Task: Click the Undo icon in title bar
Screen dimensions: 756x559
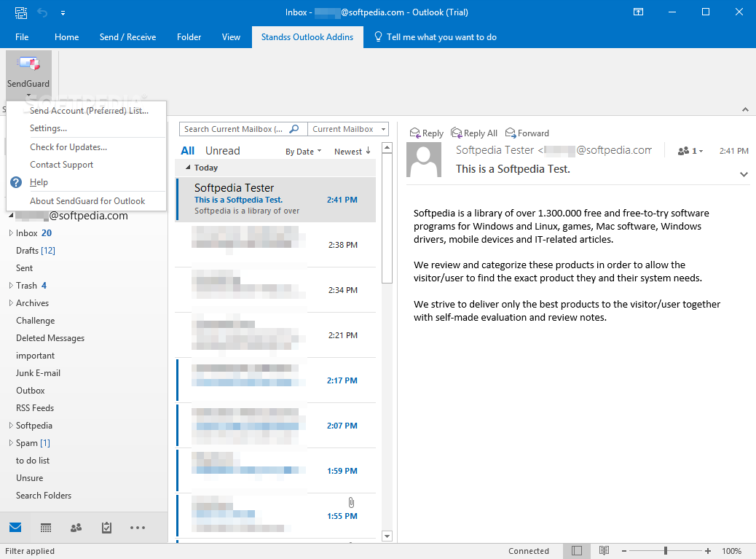Action: pos(42,12)
